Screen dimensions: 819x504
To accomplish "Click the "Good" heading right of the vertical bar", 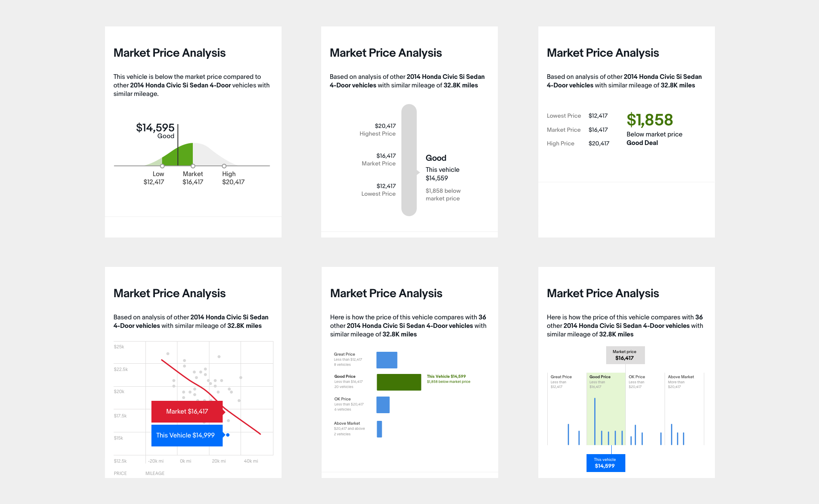I will coord(436,158).
